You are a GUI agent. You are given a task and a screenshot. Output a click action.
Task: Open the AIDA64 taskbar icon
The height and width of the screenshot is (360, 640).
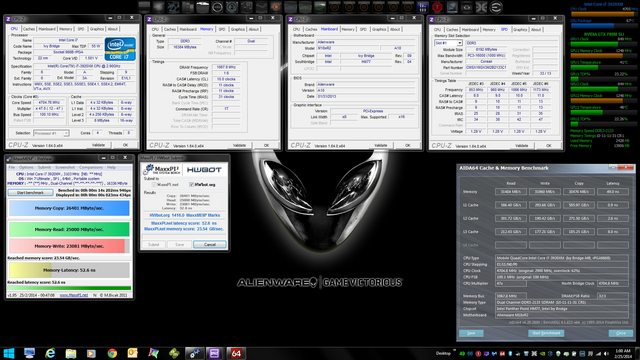coord(236,353)
